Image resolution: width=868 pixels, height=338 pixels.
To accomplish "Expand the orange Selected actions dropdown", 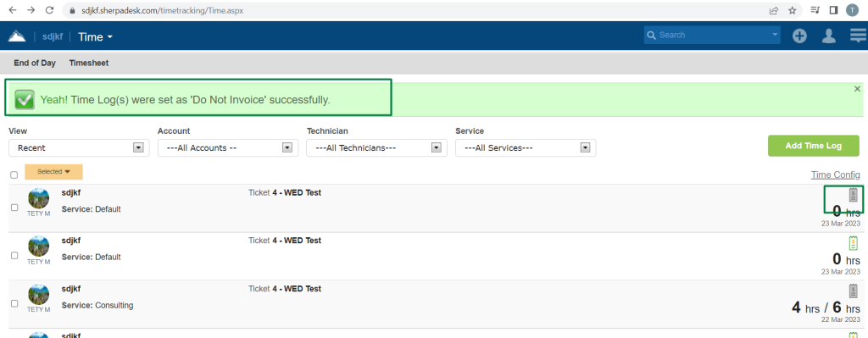I will tap(53, 172).
